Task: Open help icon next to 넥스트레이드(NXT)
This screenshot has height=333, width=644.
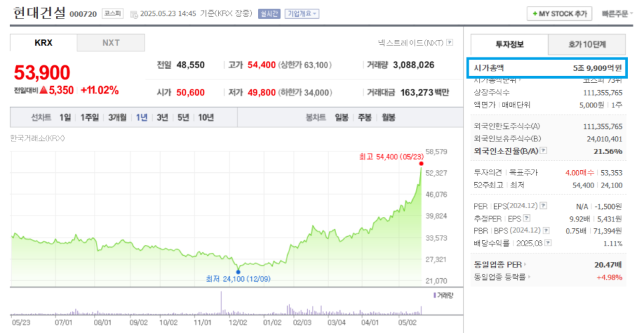Action: click(x=449, y=42)
